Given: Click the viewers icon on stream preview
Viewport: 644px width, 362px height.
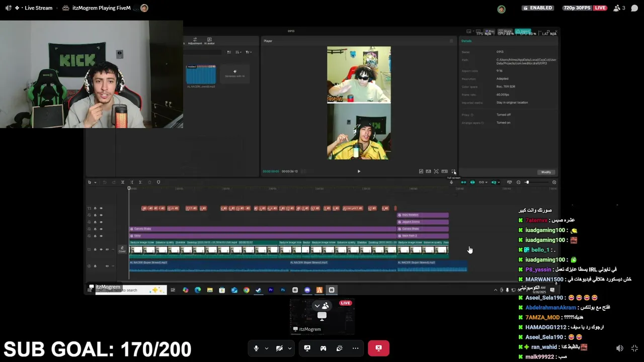Looking at the screenshot, I should pyautogui.click(x=326, y=306).
